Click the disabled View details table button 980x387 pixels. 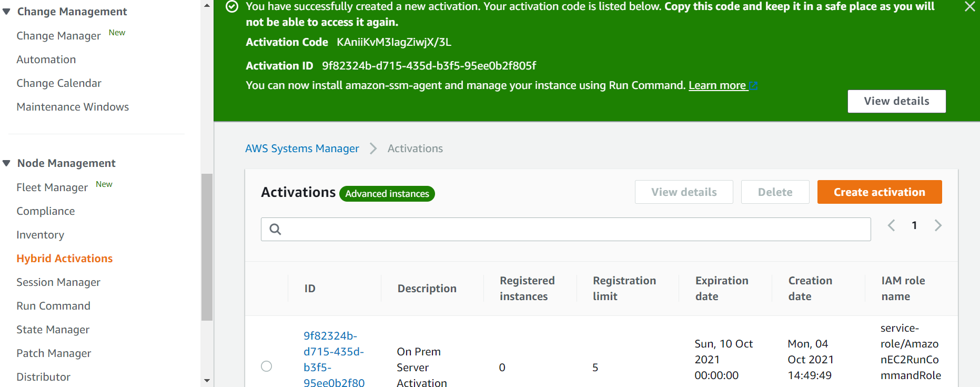[x=684, y=192]
